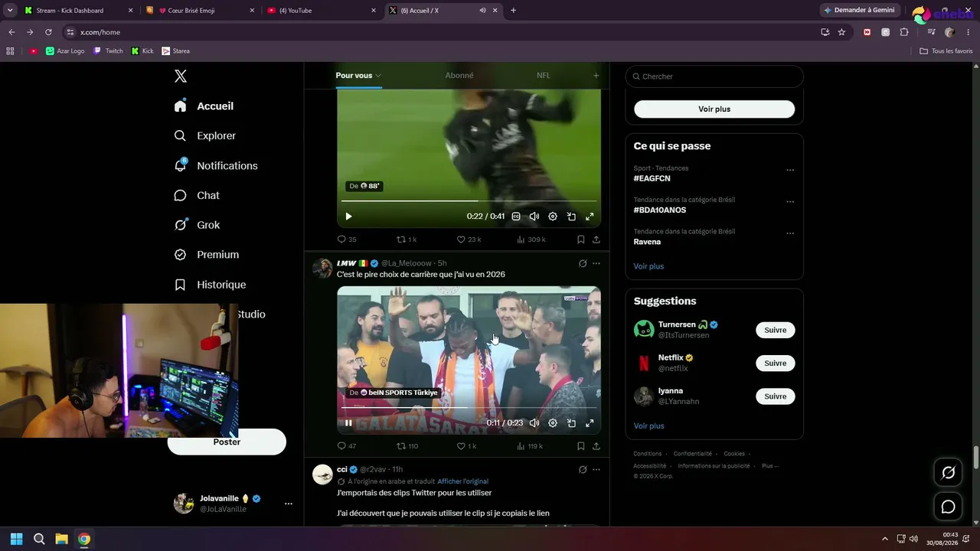This screenshot has width=980, height=551.
Task: Open File Explorer from the taskbar
Action: [x=61, y=539]
